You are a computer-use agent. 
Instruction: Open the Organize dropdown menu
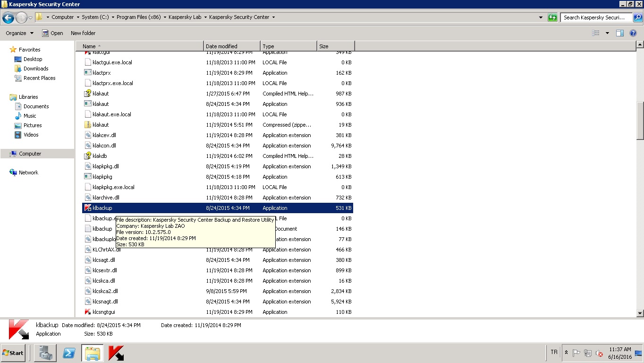(x=19, y=33)
